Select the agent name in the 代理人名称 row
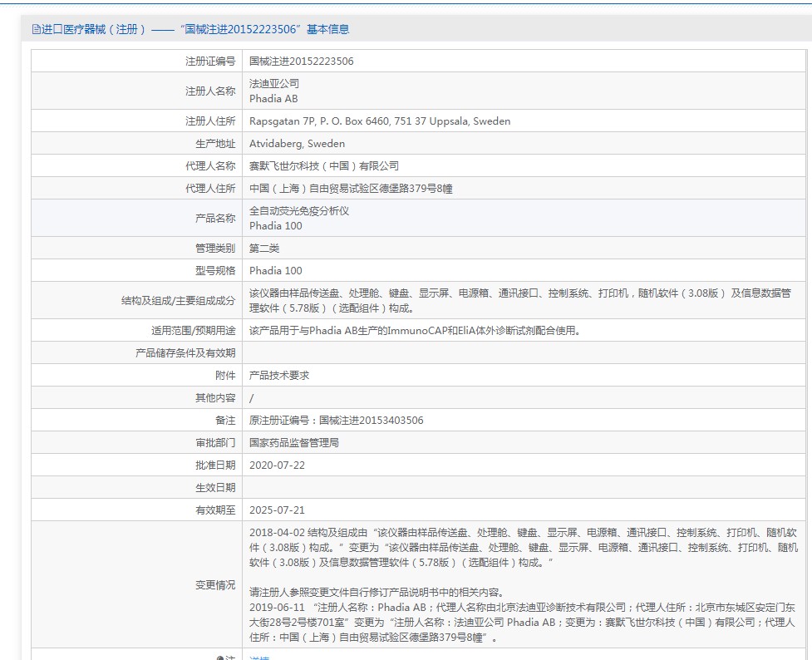Screen dimensions: 812x660 pyautogui.click(x=324, y=165)
